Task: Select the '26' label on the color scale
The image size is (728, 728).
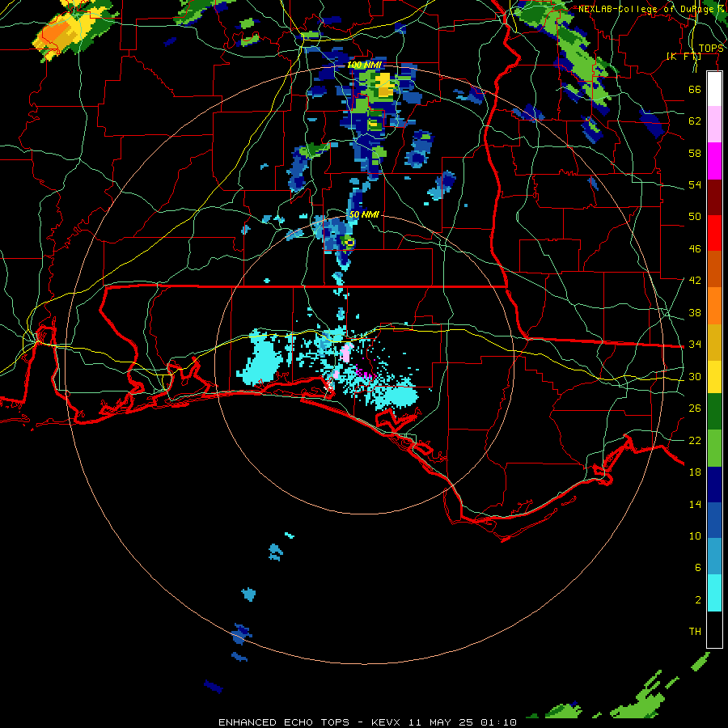Action: coord(695,408)
